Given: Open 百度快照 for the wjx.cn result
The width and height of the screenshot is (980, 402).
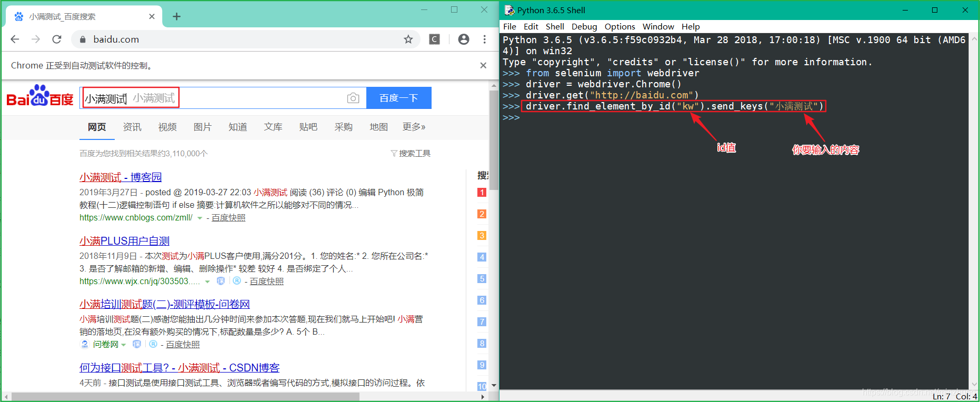Looking at the screenshot, I should (x=267, y=282).
